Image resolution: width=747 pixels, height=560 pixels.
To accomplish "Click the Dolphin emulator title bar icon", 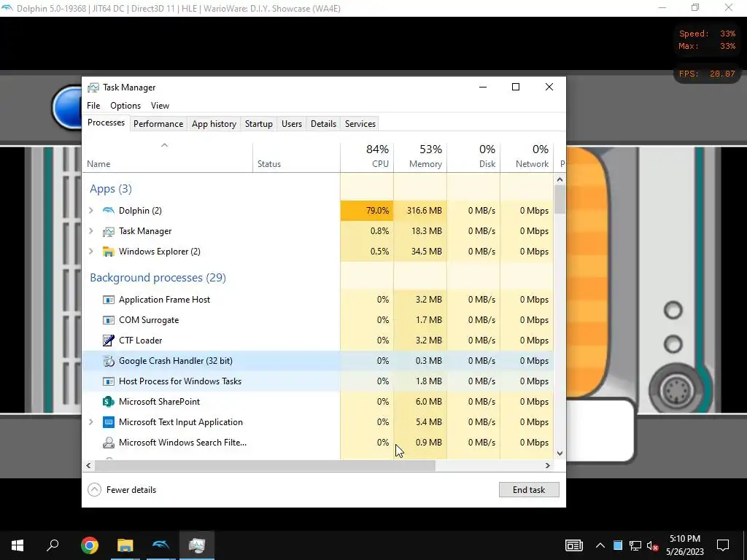I will (x=7, y=8).
